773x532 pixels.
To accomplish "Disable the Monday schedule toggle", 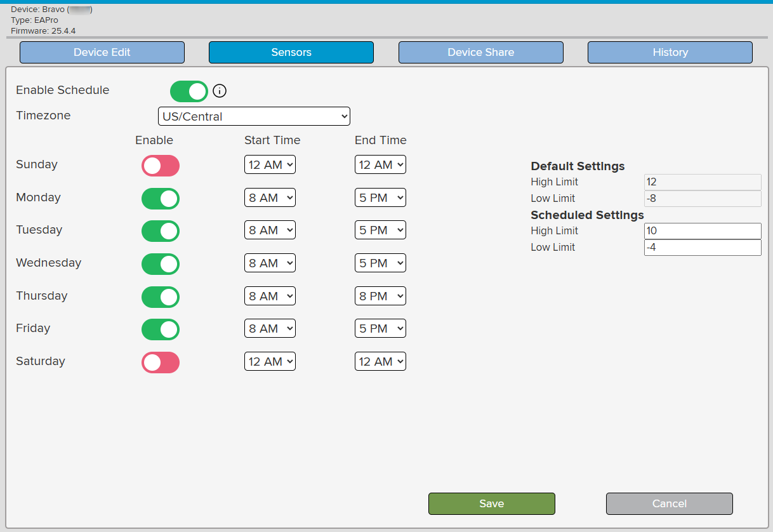I will pyautogui.click(x=161, y=199).
